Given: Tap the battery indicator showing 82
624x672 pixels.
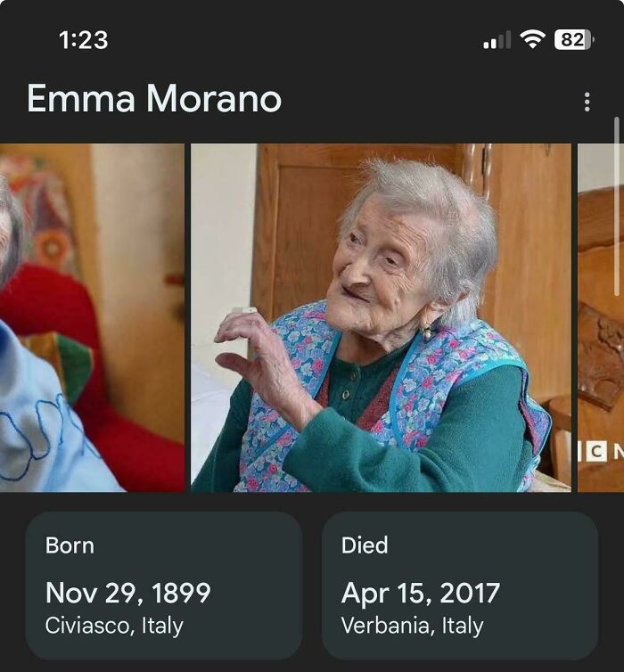Looking at the screenshot, I should [x=574, y=40].
